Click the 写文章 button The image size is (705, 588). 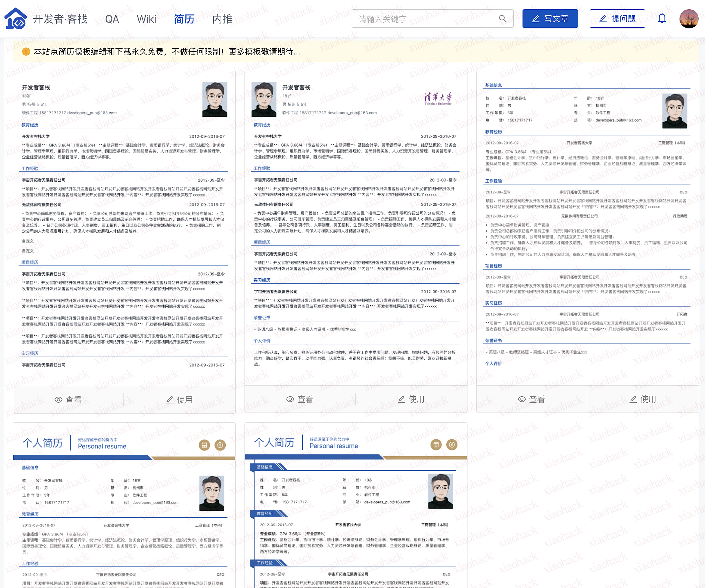coord(550,19)
